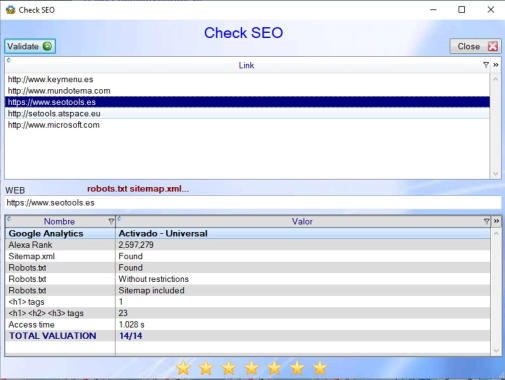Click the robots.txt sitemap.xml status text
Viewport: 505px width, 380px height.
138,189
